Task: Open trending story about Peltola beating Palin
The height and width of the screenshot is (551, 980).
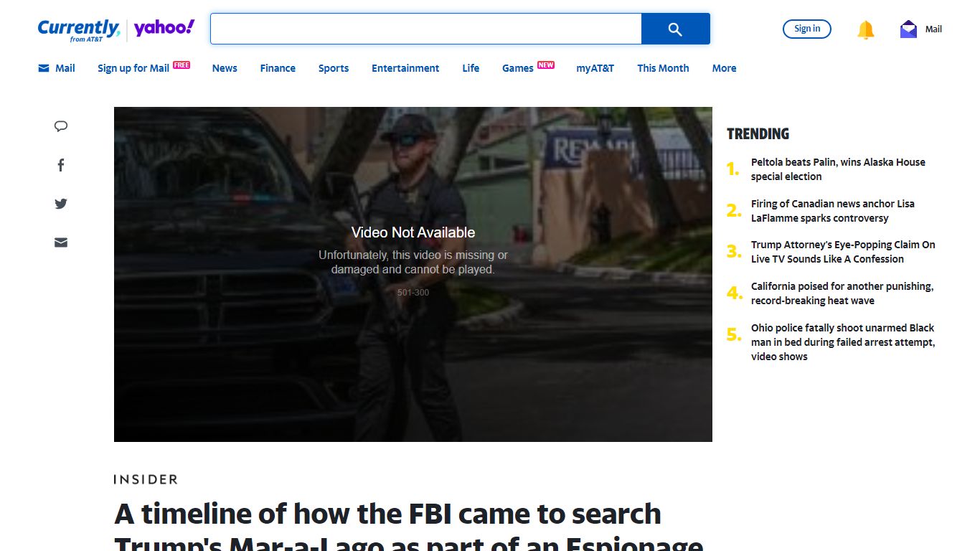Action: [x=838, y=169]
